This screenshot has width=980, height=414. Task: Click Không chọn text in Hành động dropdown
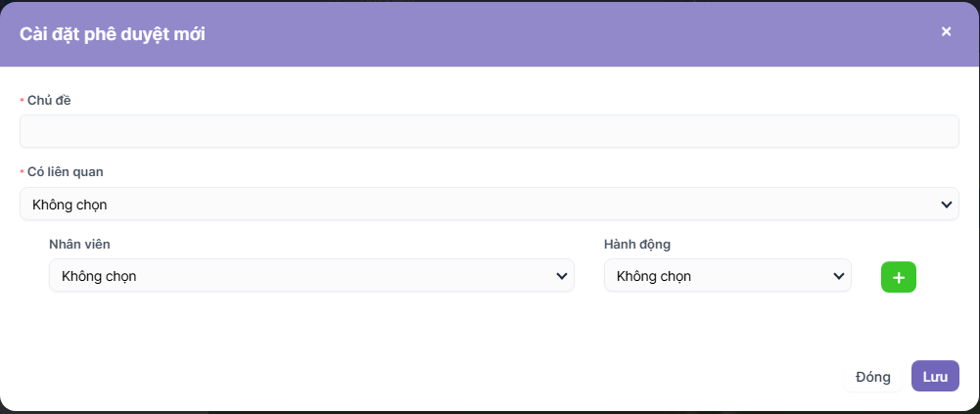pyautogui.click(x=654, y=276)
